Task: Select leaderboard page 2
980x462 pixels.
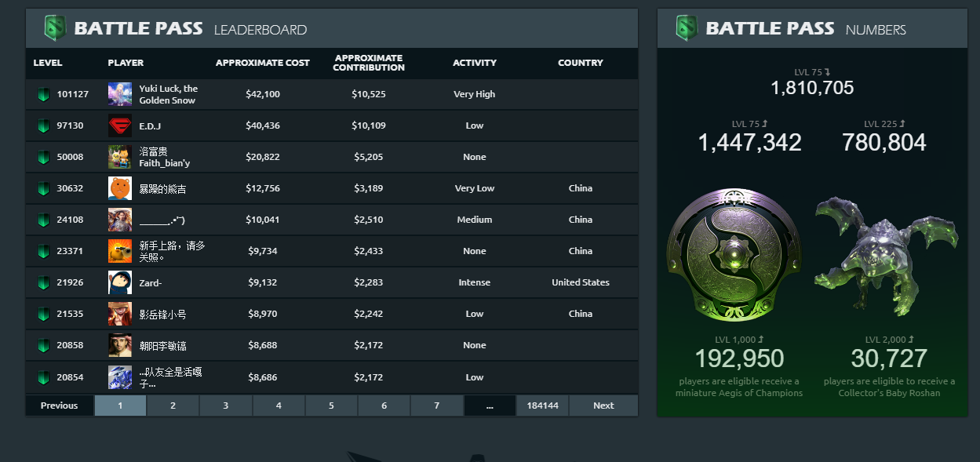Action: point(173,406)
